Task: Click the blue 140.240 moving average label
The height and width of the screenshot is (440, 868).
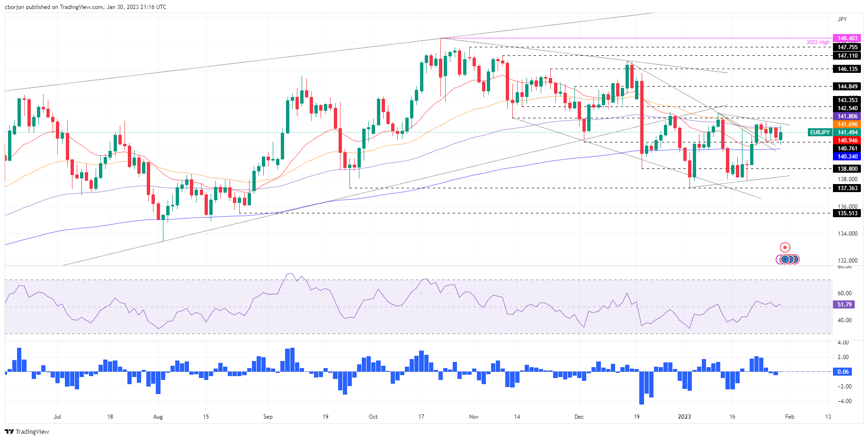Action: [847, 157]
